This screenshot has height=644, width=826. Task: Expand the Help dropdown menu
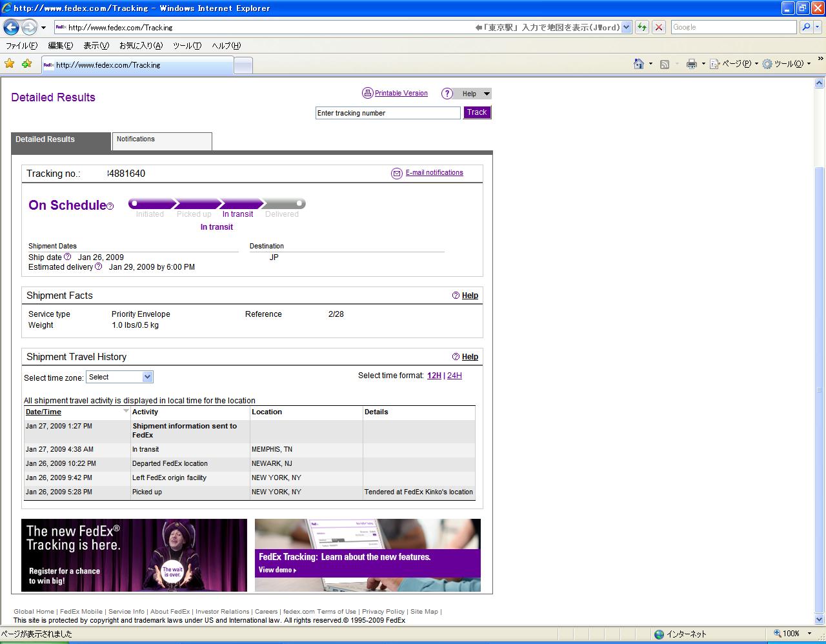pyautogui.click(x=487, y=94)
